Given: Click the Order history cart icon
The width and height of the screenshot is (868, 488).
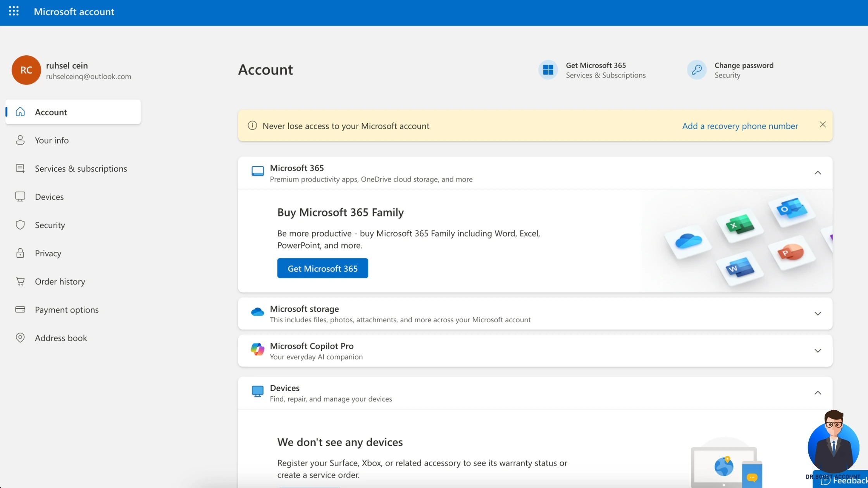Looking at the screenshot, I should point(20,282).
